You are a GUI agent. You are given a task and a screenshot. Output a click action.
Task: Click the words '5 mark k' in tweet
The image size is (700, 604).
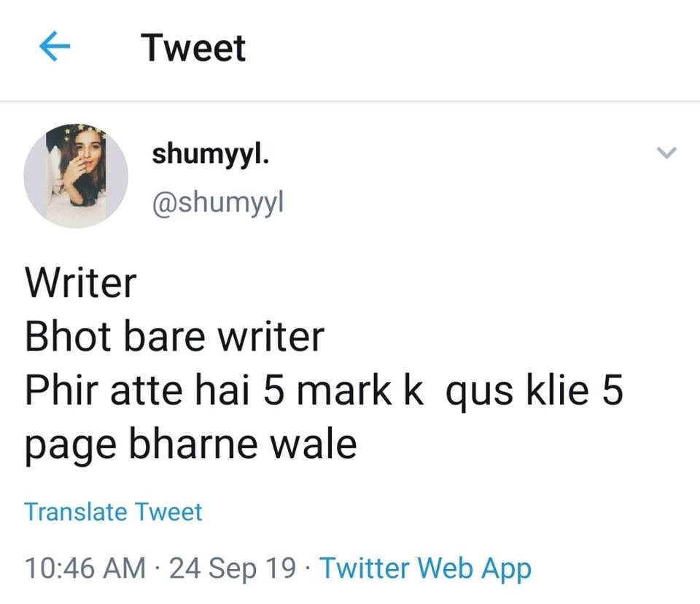click(343, 391)
